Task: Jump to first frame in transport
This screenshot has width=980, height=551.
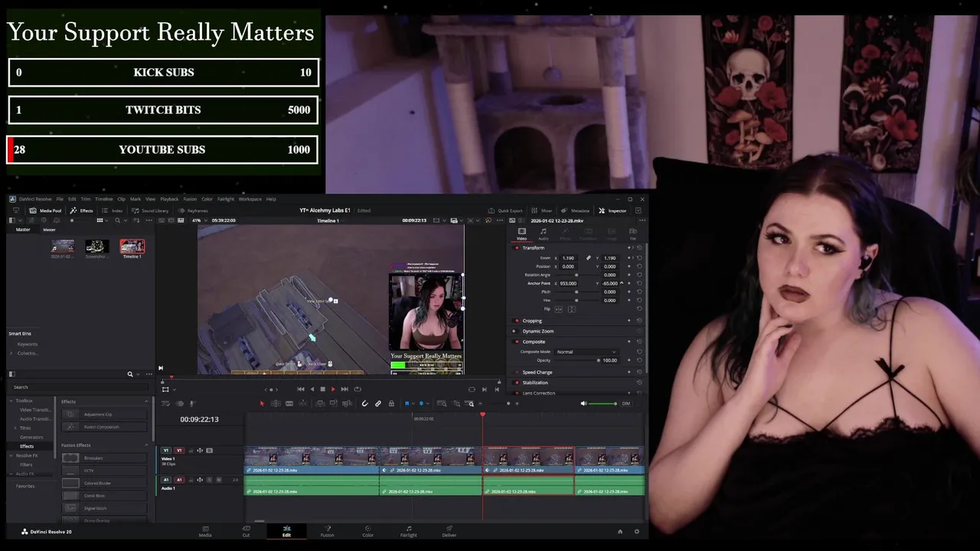Action: click(x=300, y=390)
